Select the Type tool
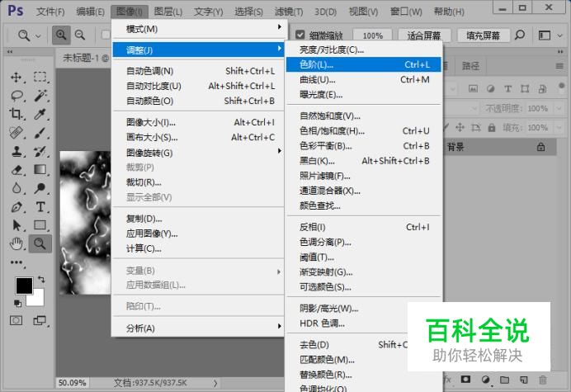The image size is (571, 392). tap(40, 207)
